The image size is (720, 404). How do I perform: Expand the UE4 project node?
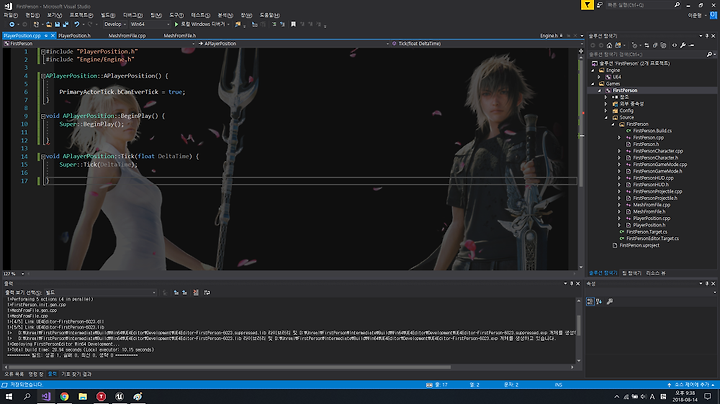(599, 77)
